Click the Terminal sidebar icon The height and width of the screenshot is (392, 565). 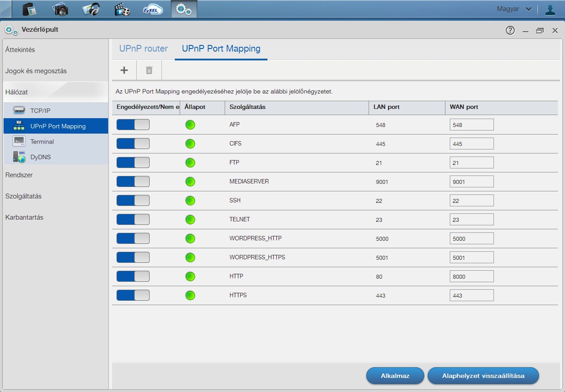click(19, 142)
